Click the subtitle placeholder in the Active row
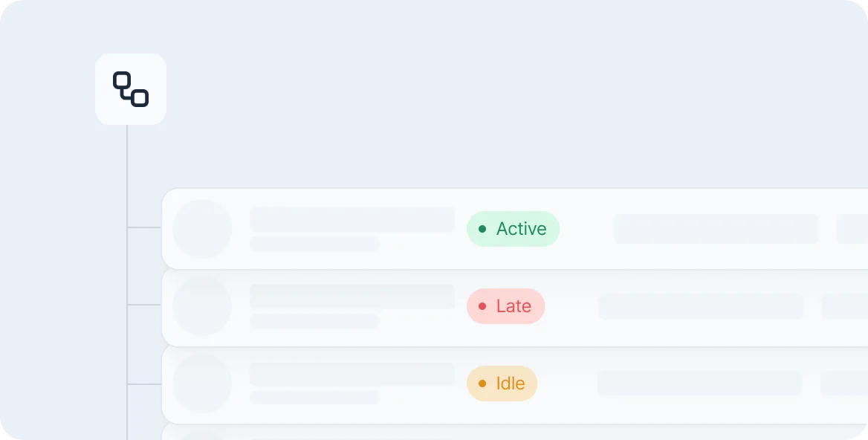The height and width of the screenshot is (440, 868). tap(314, 244)
